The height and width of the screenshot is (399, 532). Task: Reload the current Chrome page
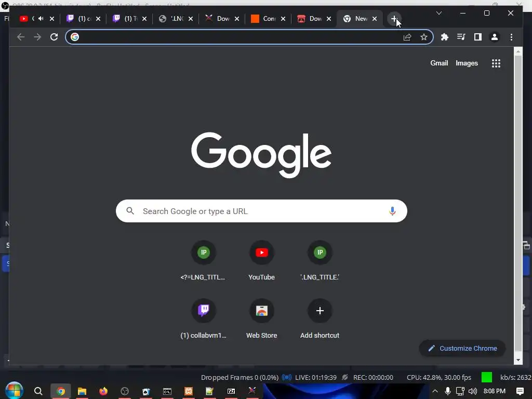pyautogui.click(x=54, y=37)
